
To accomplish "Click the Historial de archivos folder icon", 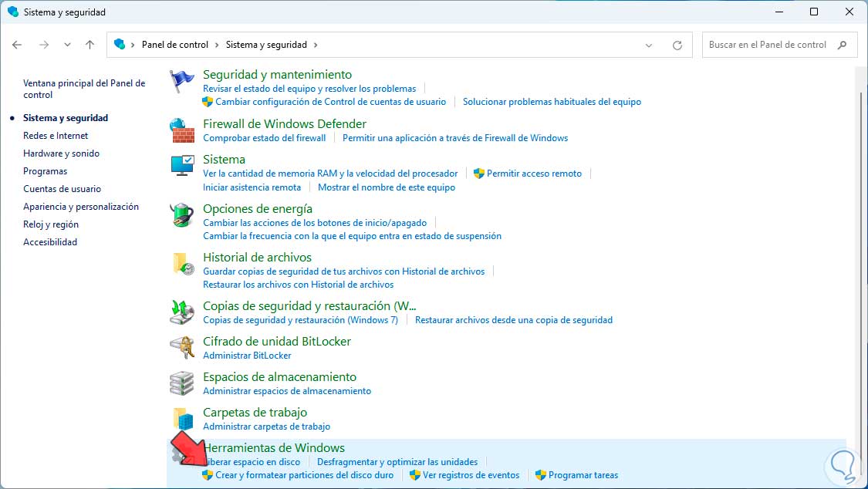I will point(183,264).
